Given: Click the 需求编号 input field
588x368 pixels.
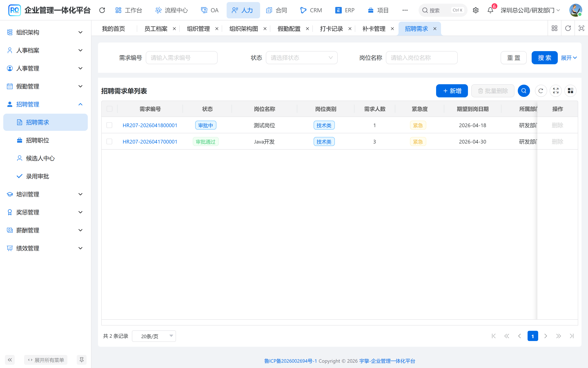Looking at the screenshot, I should [x=182, y=58].
